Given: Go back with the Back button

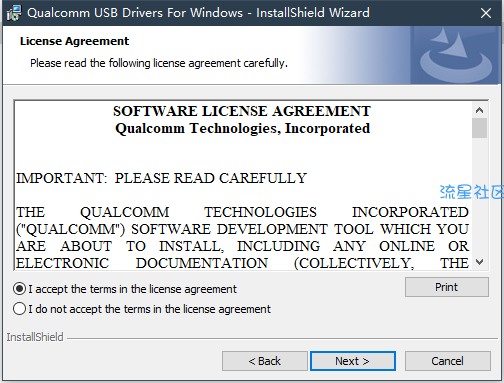Looking at the screenshot, I should (265, 361).
